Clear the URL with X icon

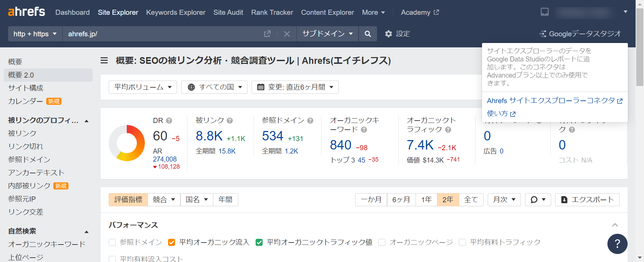click(x=287, y=34)
